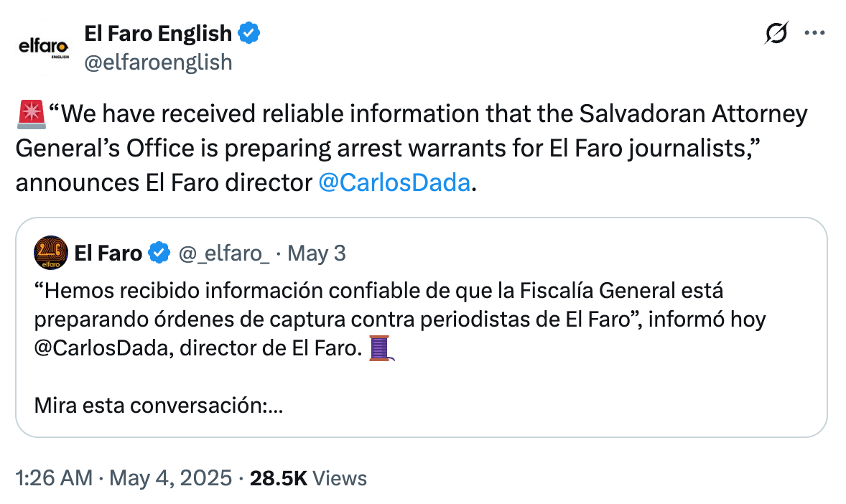Click the May 3 quoted post date
This screenshot has width=846, height=504.
(x=321, y=253)
